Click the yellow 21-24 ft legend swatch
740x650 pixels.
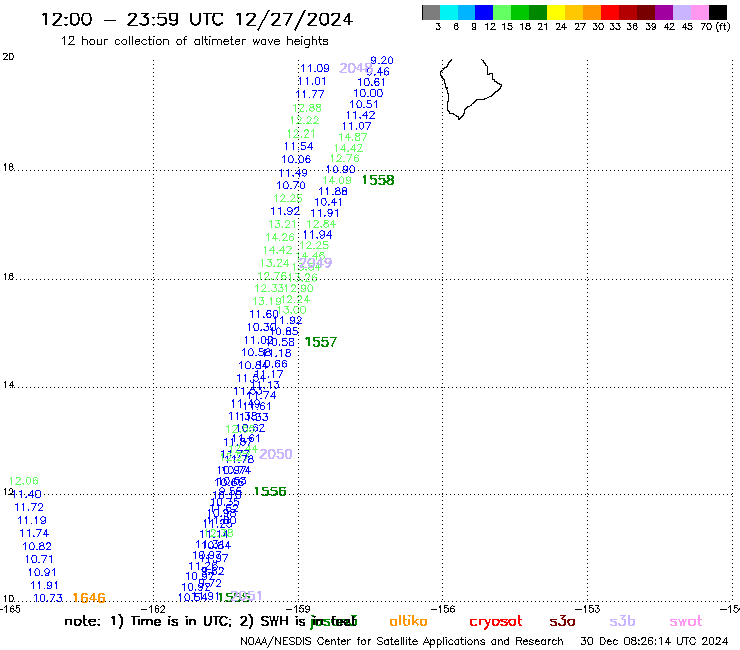click(556, 12)
